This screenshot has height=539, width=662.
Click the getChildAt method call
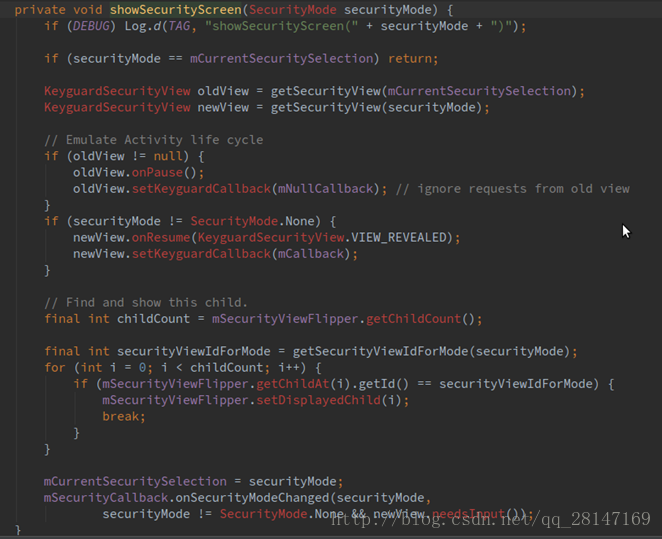293,384
